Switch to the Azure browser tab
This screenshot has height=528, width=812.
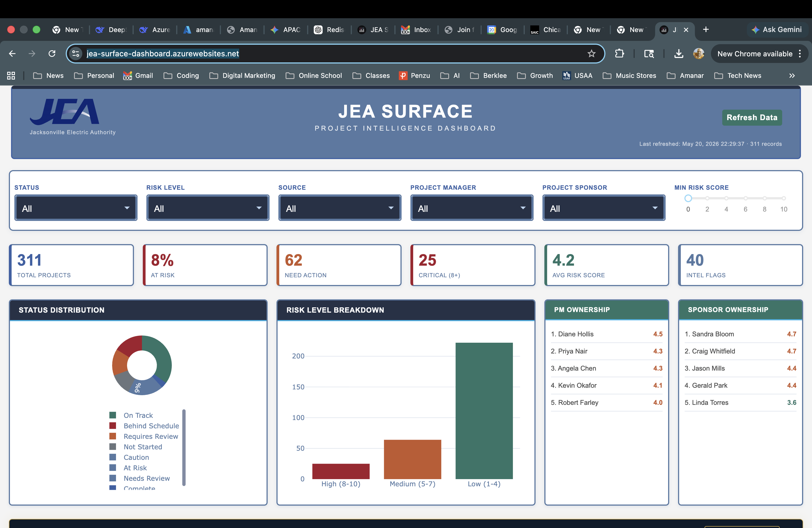coord(155,30)
